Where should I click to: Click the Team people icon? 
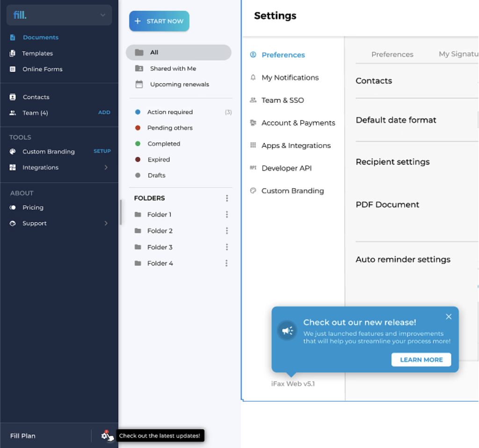pyautogui.click(x=13, y=113)
